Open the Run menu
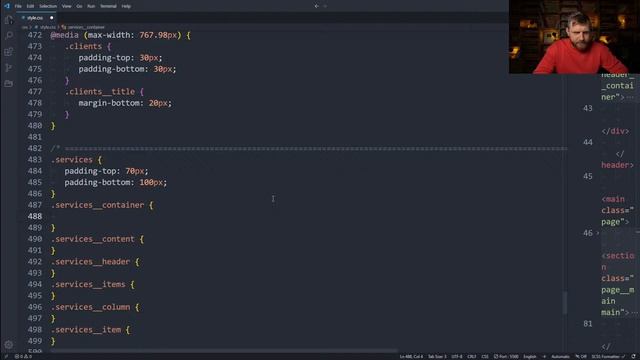The height and width of the screenshot is (360, 640). (x=91, y=6)
